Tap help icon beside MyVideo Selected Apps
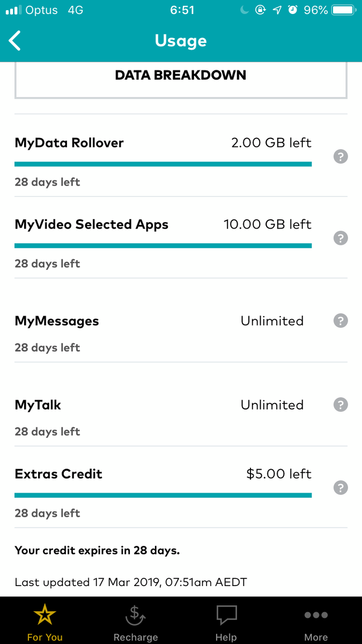 341,238
